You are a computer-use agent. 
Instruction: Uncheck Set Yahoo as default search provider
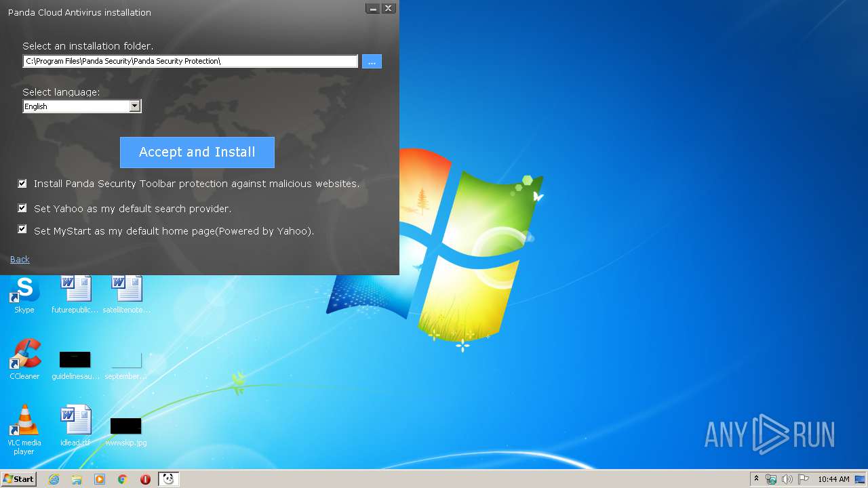22,208
